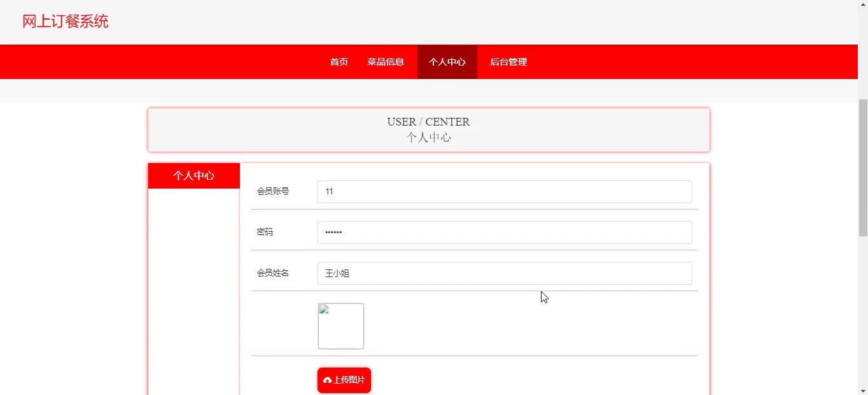The height and width of the screenshot is (395, 868).
Task: Click the 密码 label
Action: pyautogui.click(x=265, y=232)
